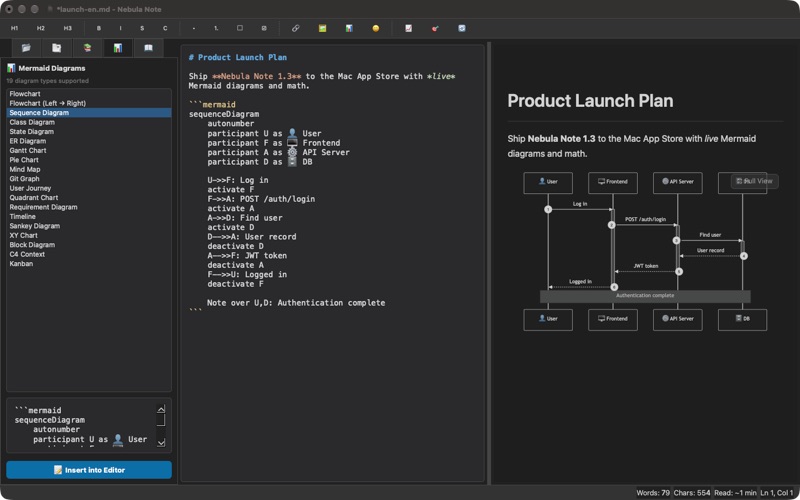Pick C4 Context from the list
The height and width of the screenshot is (500, 800).
coord(89,254)
